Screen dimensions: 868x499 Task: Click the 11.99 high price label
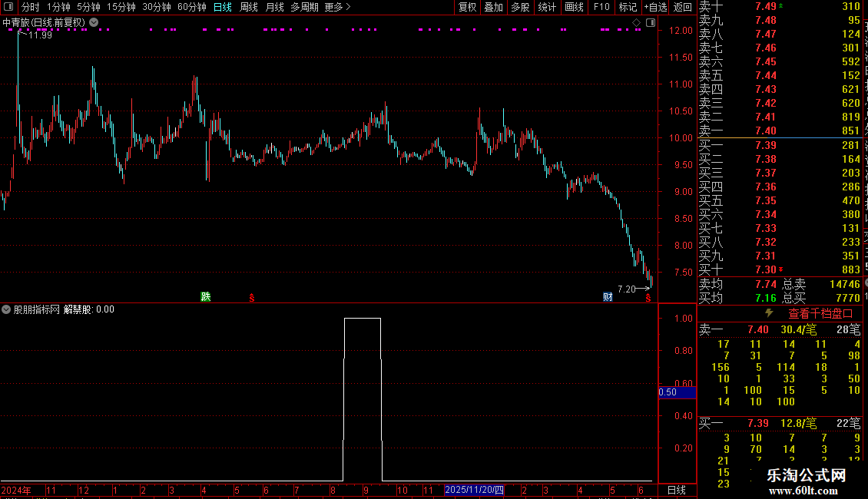pos(40,35)
